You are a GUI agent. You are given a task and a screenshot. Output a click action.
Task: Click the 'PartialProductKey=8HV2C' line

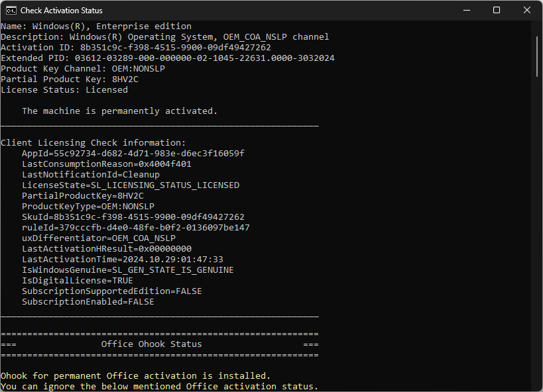click(x=83, y=196)
